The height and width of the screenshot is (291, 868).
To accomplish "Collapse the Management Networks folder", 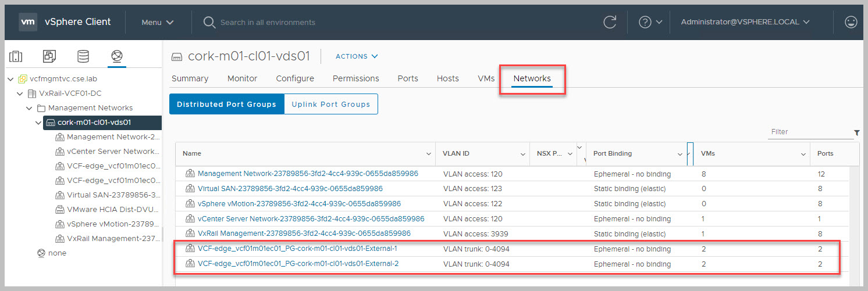I will pos(30,108).
